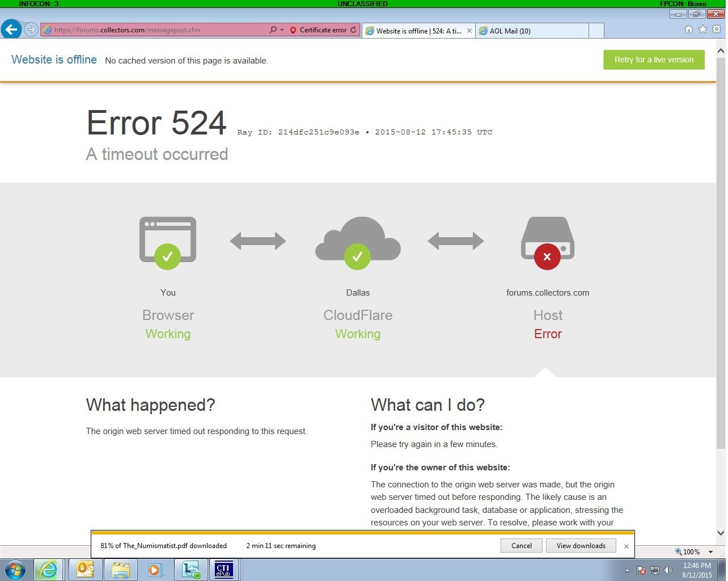This screenshot has height=581, width=728.
Task: Close the download notification bar
Action: pyautogui.click(x=627, y=546)
